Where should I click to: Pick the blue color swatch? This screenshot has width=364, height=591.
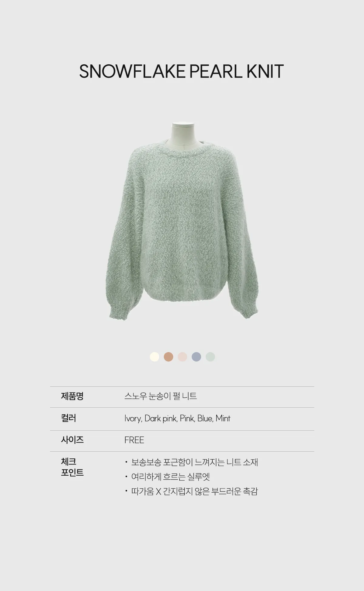[196, 357]
